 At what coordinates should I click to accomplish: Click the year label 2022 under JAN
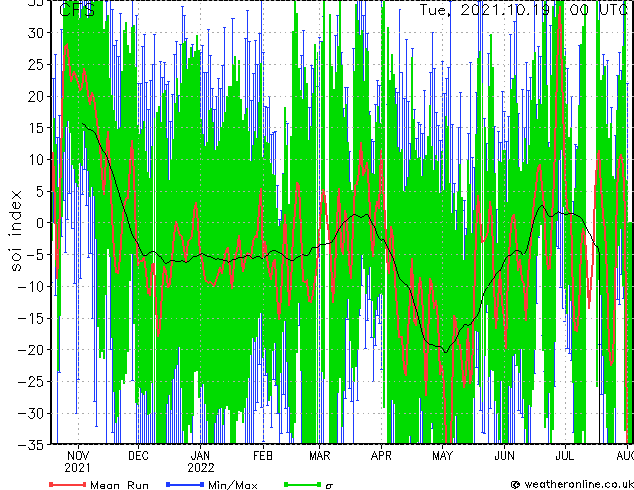tap(201, 468)
